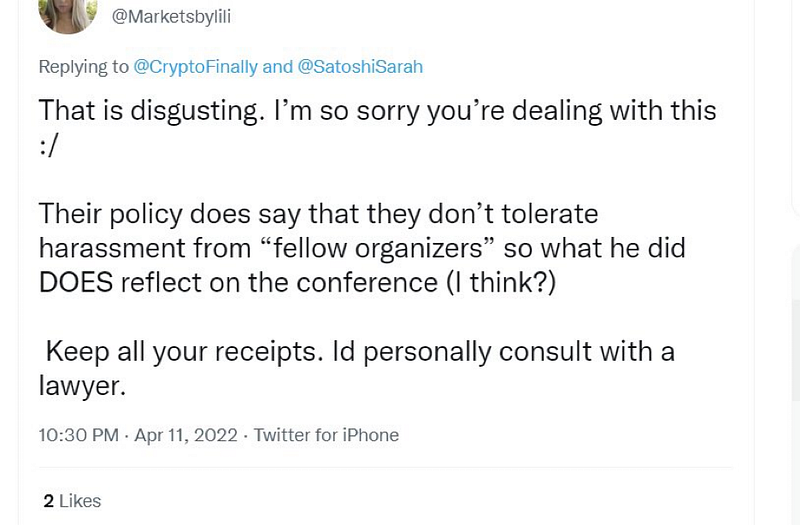
Task: Click the profile avatar photo
Action: (67, 14)
